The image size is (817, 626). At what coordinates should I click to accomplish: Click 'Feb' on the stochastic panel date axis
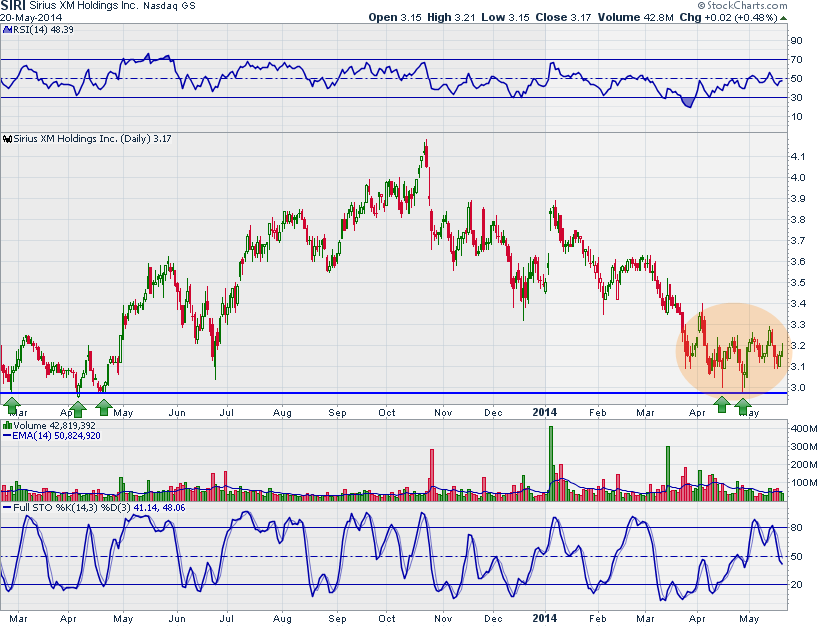(x=598, y=619)
